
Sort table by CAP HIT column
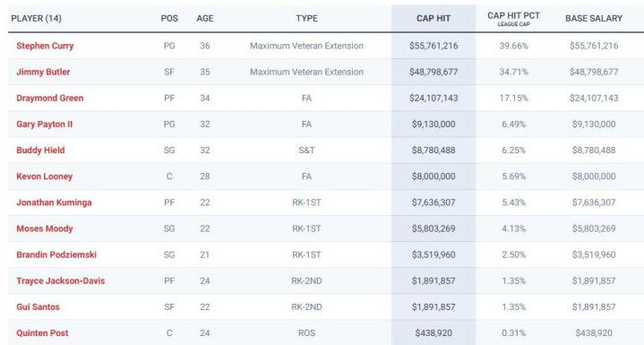tap(434, 19)
